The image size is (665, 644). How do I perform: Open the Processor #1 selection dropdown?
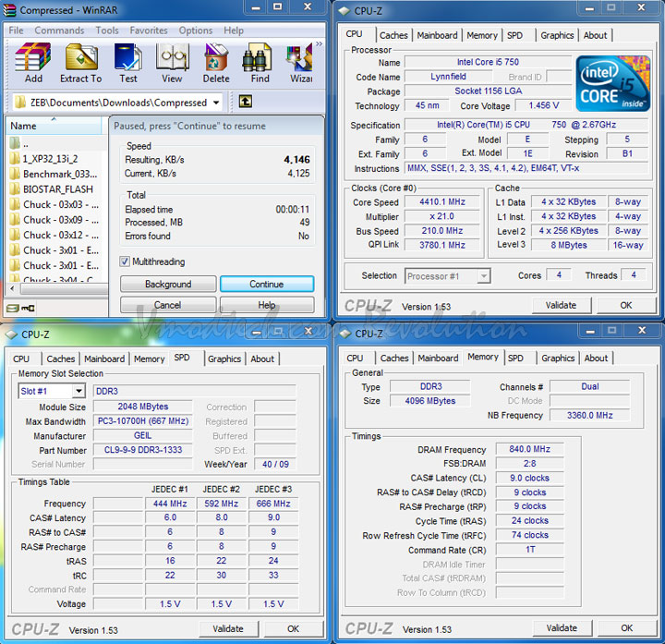[x=483, y=276]
